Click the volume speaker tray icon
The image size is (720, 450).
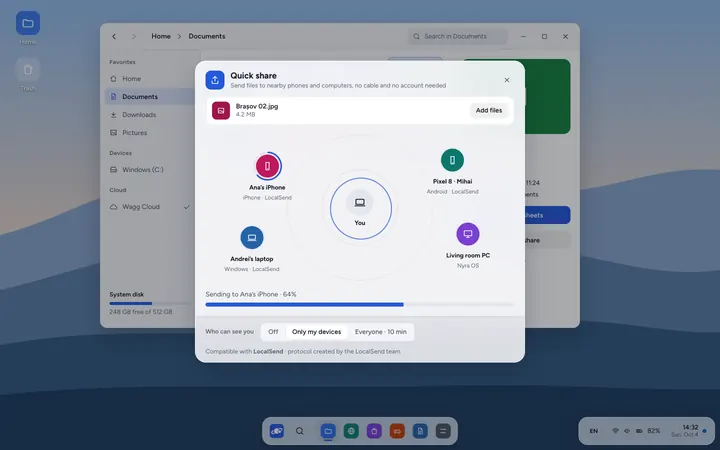pos(627,431)
